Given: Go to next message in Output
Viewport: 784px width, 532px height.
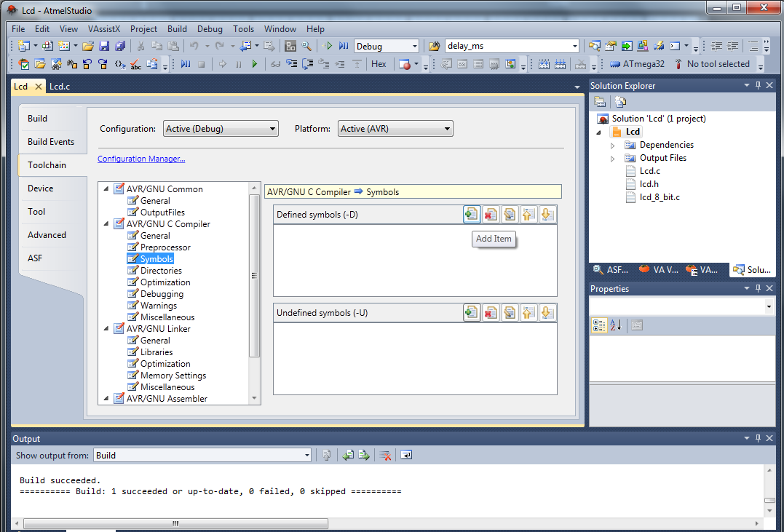Looking at the screenshot, I should (364, 455).
